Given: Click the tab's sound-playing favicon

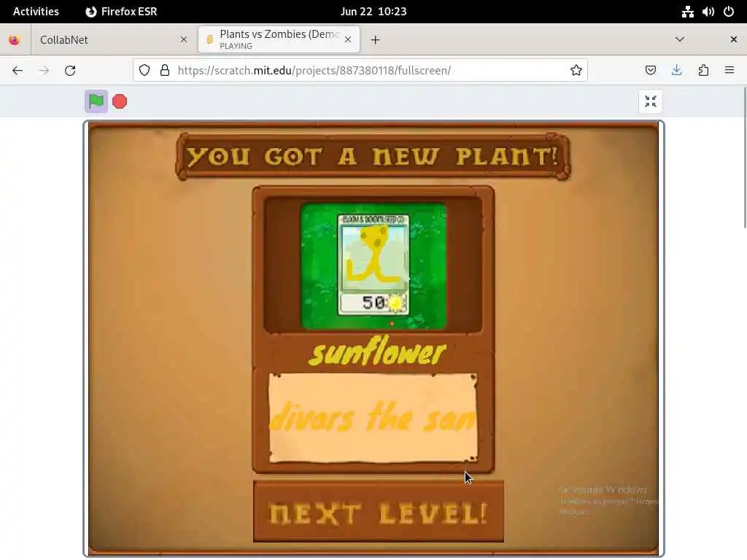Looking at the screenshot, I should click(x=209, y=39).
